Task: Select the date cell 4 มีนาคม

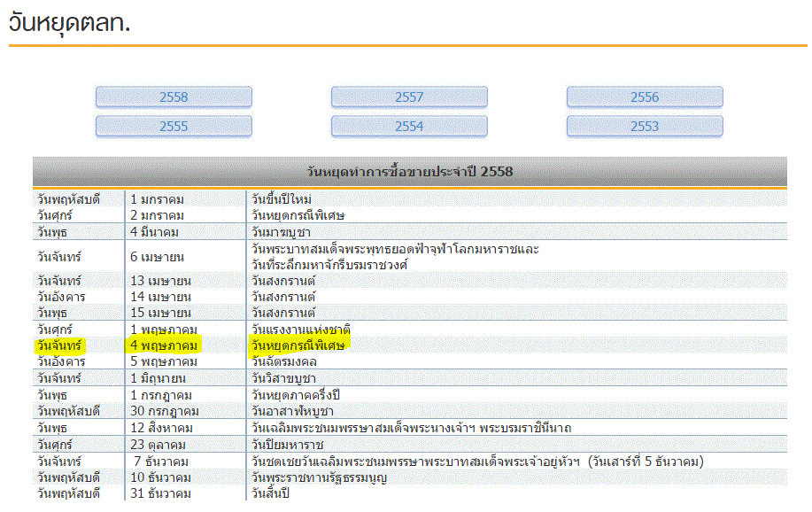Action: (154, 232)
